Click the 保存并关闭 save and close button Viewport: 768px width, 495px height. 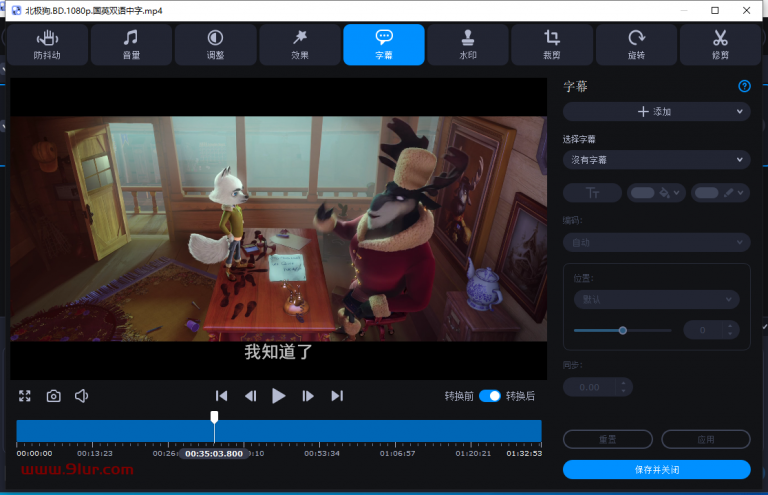coord(656,470)
